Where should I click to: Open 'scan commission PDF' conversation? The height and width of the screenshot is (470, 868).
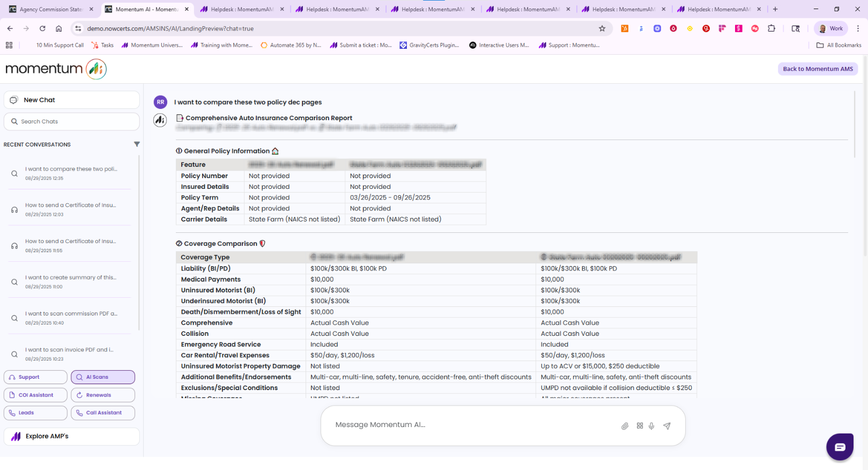point(71,318)
